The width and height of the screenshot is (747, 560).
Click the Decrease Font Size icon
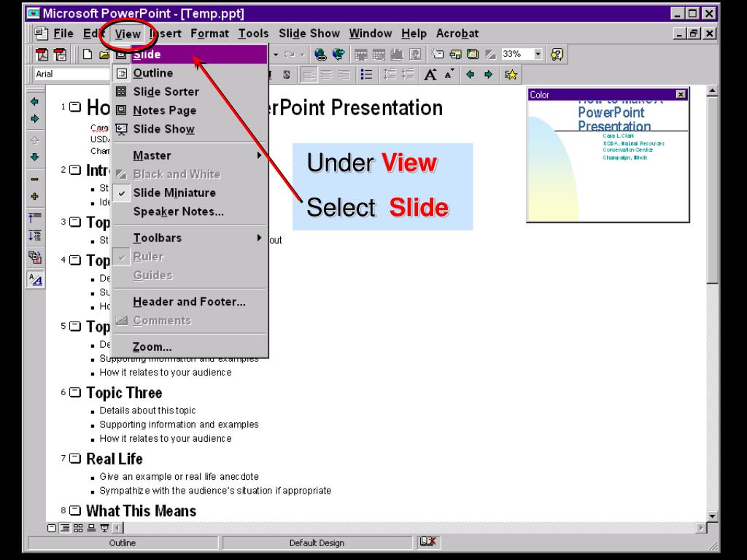[449, 74]
